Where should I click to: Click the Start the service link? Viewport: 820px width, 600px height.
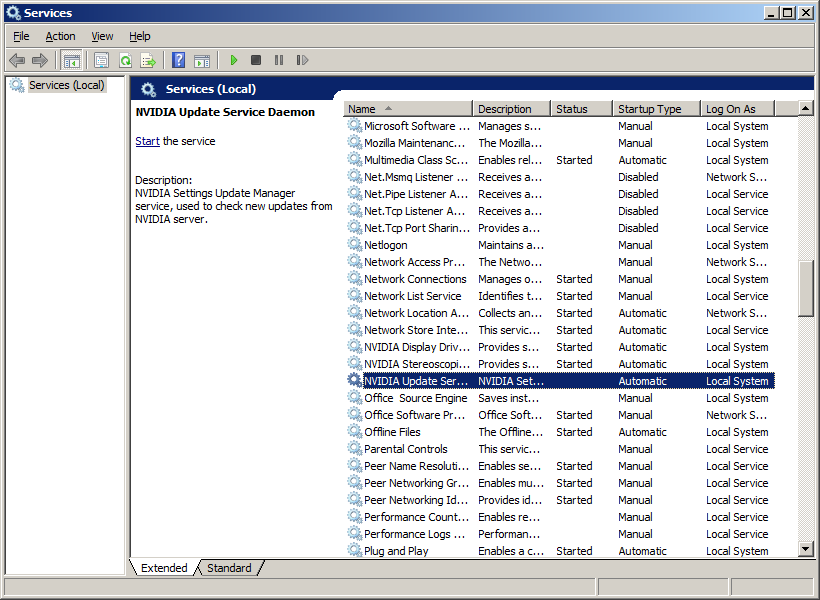(147, 141)
